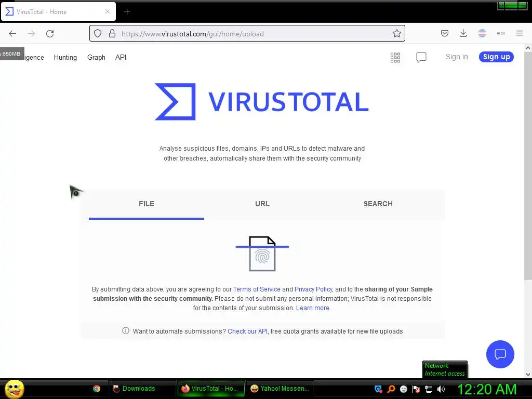The height and width of the screenshot is (399, 532).
Task: Open the Firefox downloads arrow icon
Action: [463, 33]
